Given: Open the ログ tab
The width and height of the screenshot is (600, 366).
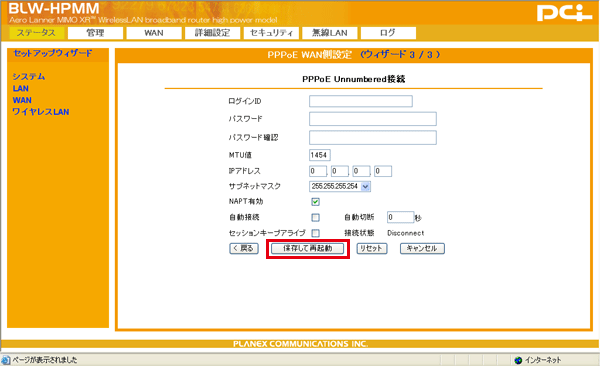Looking at the screenshot, I should coord(388,33).
